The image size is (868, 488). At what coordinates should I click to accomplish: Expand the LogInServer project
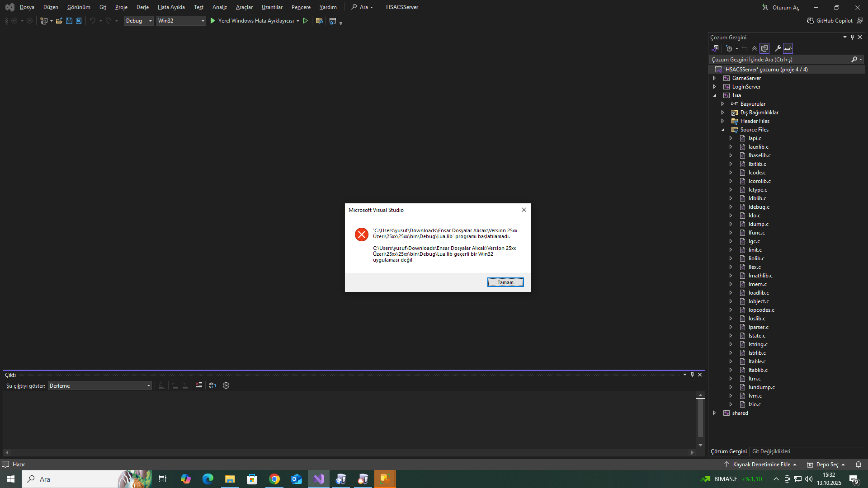pos(714,87)
